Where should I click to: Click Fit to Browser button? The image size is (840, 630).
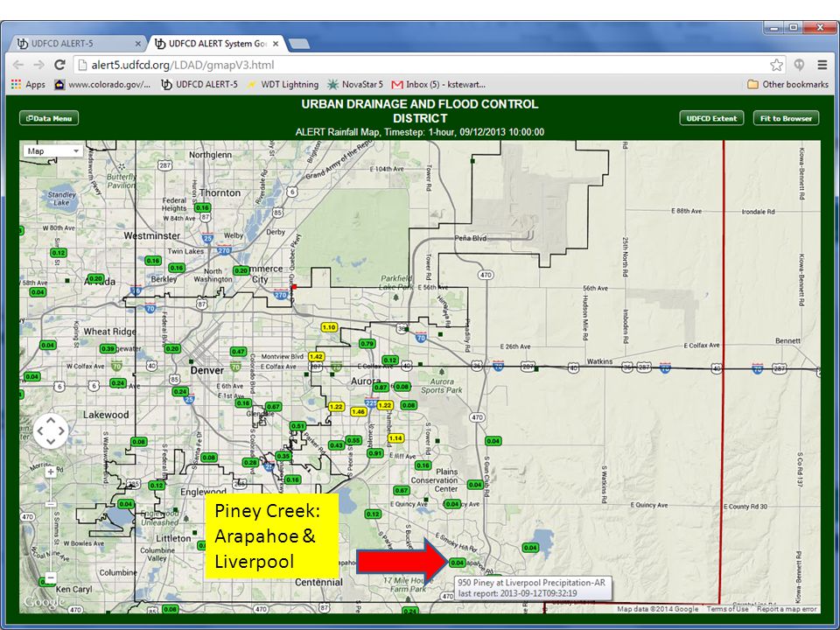tap(786, 118)
